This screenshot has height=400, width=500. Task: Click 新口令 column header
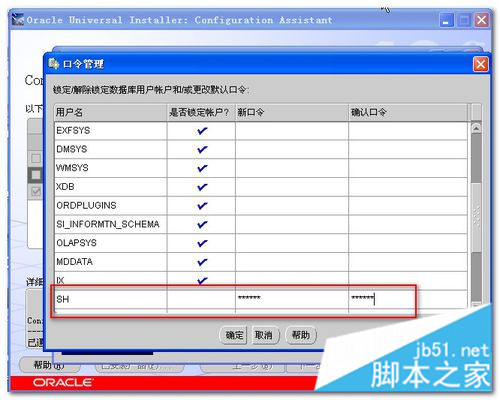point(292,112)
